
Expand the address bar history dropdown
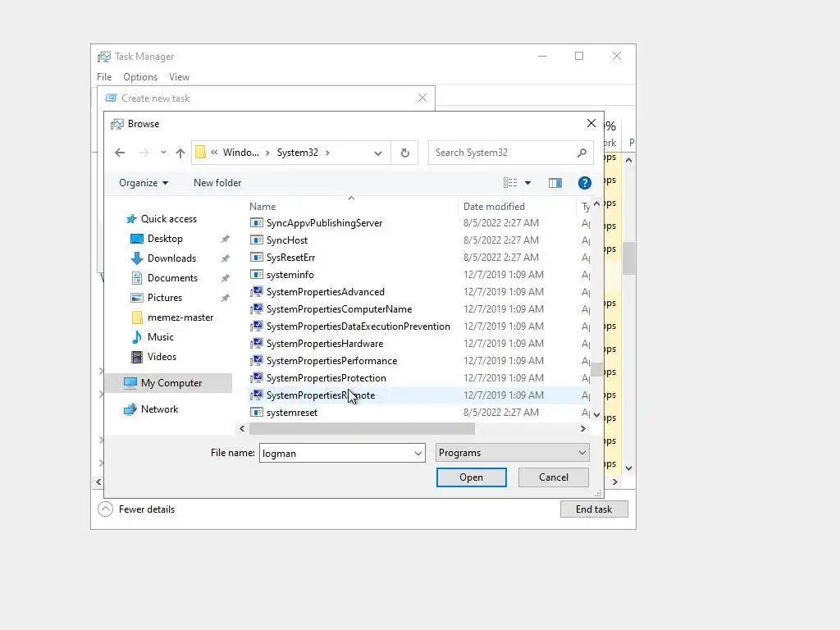click(x=378, y=153)
